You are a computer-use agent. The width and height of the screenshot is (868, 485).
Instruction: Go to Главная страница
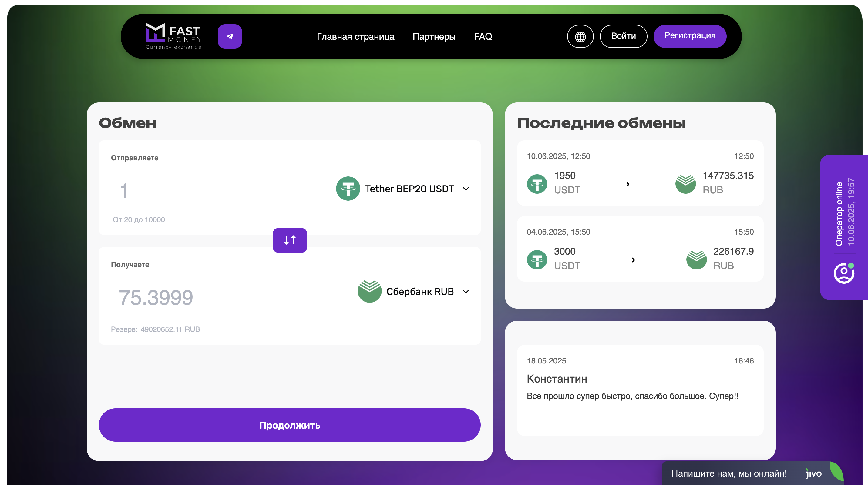[355, 36]
